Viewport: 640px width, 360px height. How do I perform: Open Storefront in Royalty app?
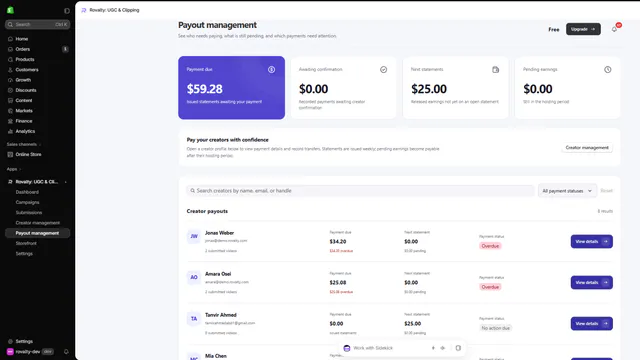(26, 243)
